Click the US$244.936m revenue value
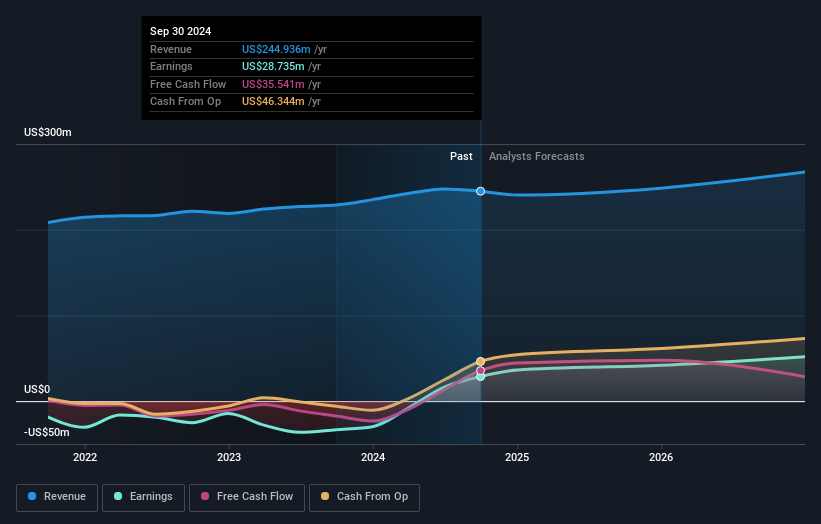This screenshot has width=821, height=524. (x=276, y=49)
